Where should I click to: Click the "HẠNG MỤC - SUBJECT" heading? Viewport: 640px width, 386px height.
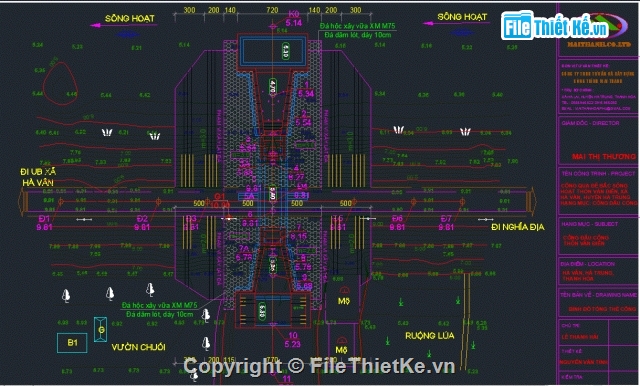click(x=589, y=224)
